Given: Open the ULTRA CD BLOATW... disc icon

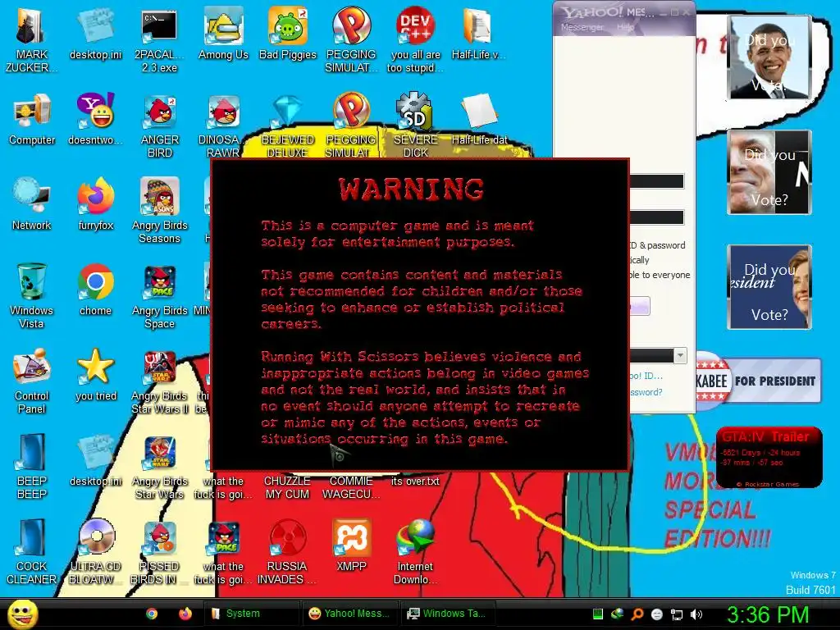Looking at the screenshot, I should point(95,550).
